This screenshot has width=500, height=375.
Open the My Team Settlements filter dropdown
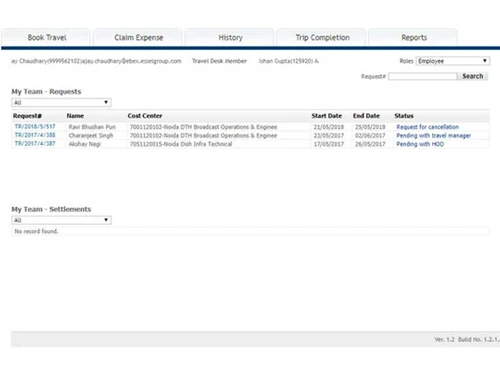pyautogui.click(x=61, y=220)
